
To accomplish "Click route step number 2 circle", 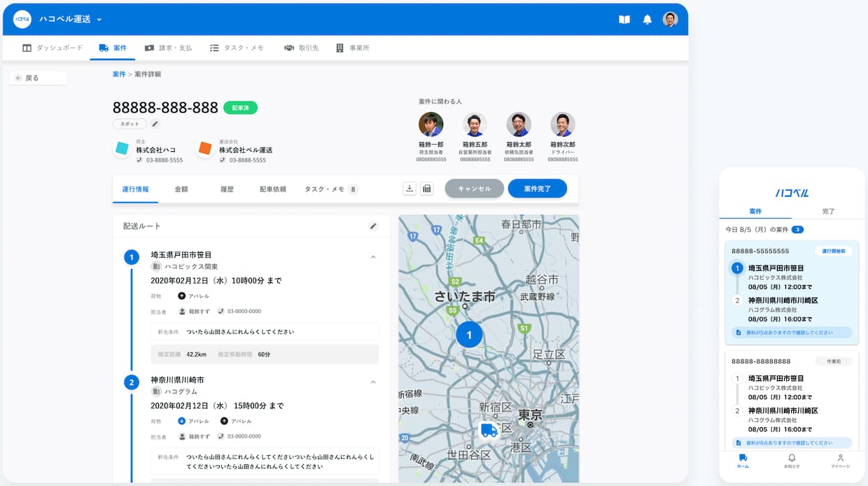I will (x=132, y=382).
